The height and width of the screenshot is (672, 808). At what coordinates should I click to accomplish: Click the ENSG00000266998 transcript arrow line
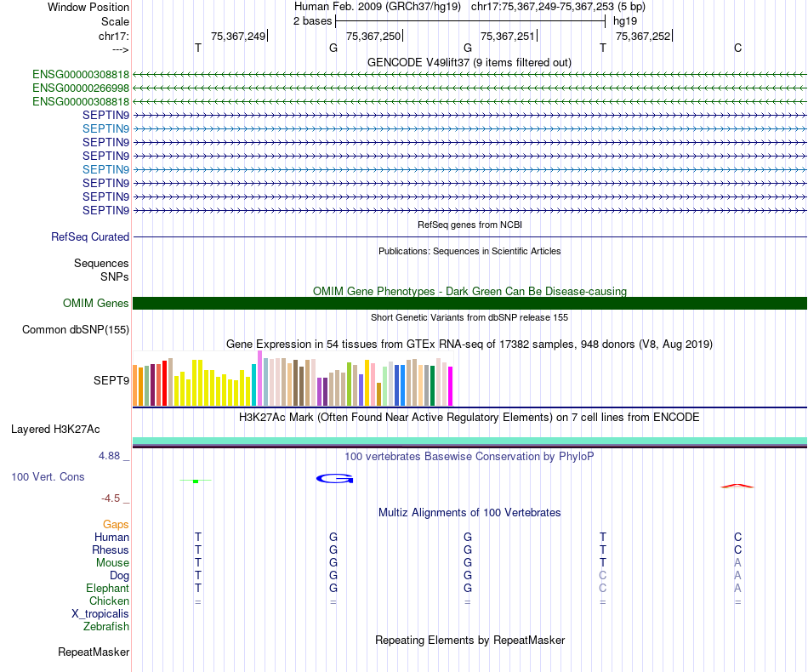[x=469, y=88]
